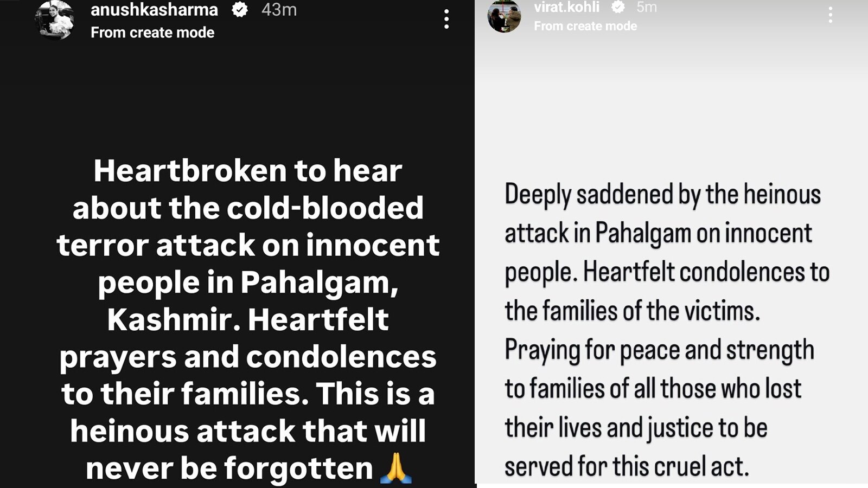Tap the 43m timestamp on Anushka's story
The width and height of the screenshot is (868, 488).
pos(277,9)
